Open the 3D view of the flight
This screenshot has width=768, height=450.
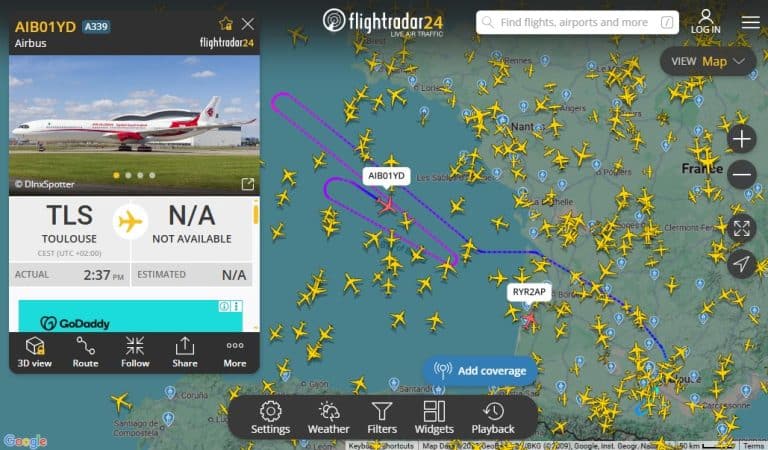[34, 352]
